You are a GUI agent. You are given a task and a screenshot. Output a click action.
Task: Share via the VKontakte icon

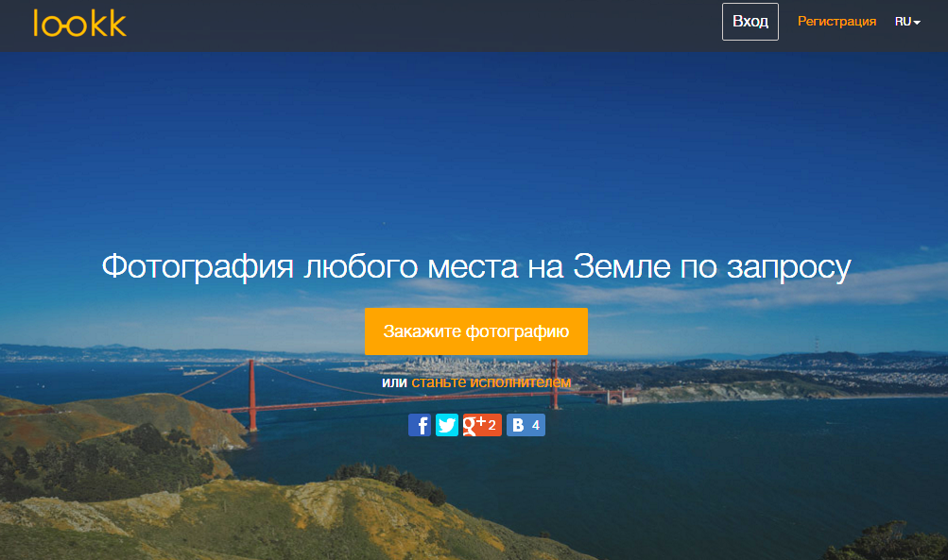[526, 425]
